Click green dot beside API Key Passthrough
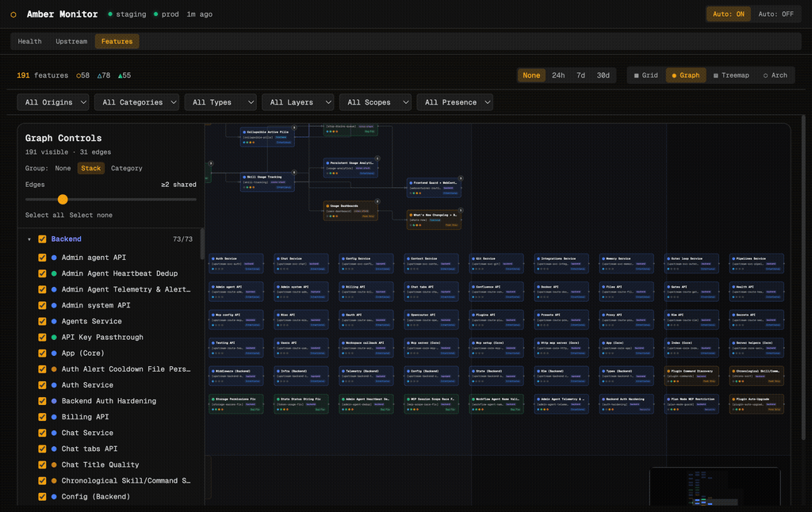This screenshot has width=812, height=512. click(x=54, y=337)
